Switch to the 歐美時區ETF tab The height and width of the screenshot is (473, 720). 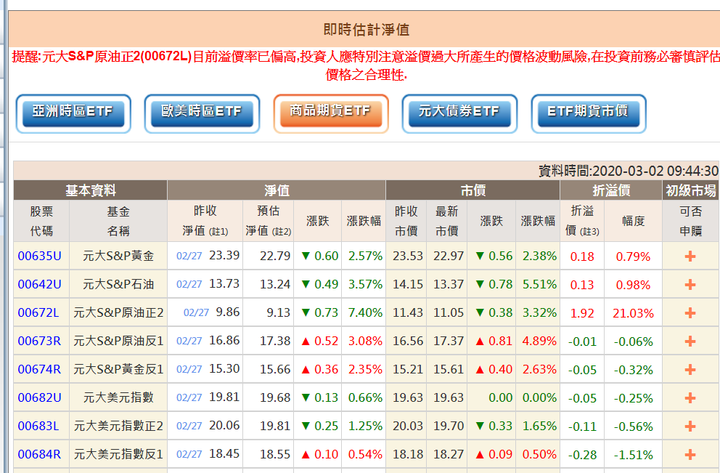(x=202, y=113)
